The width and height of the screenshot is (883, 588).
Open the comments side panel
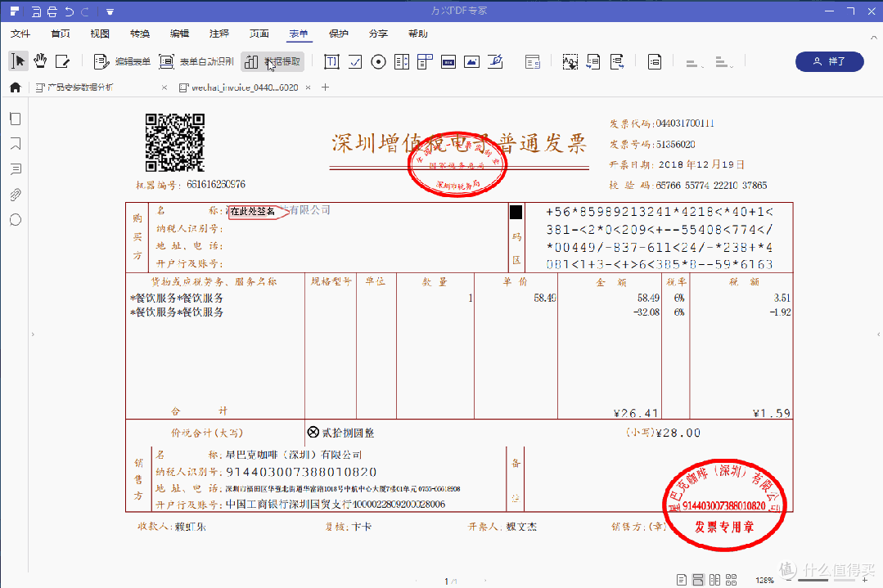(16, 168)
